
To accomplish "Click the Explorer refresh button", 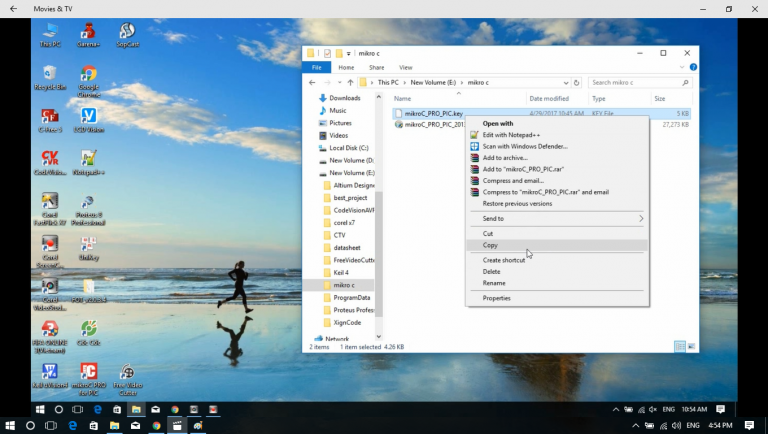I will [x=577, y=83].
